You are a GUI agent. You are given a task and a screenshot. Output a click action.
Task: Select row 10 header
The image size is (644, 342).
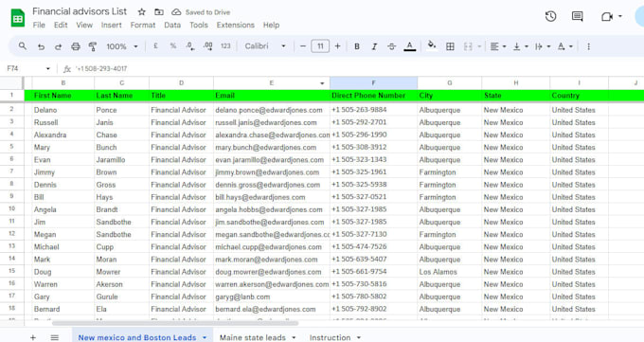click(12, 208)
